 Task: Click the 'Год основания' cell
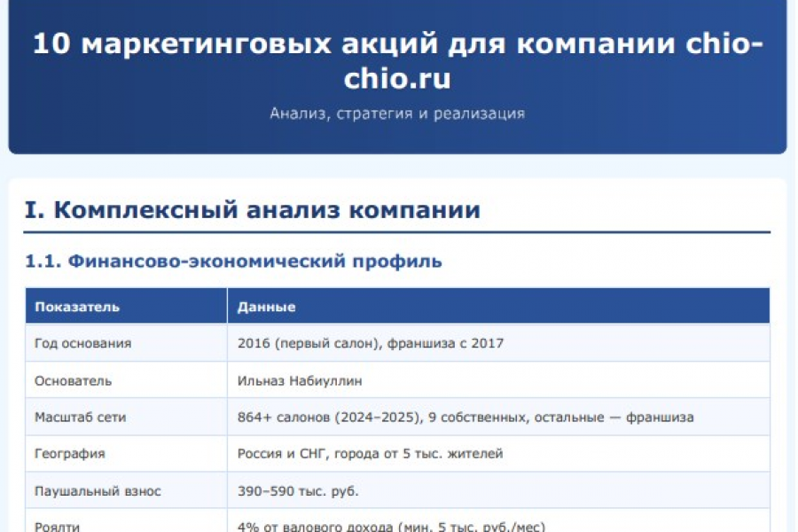point(126,343)
